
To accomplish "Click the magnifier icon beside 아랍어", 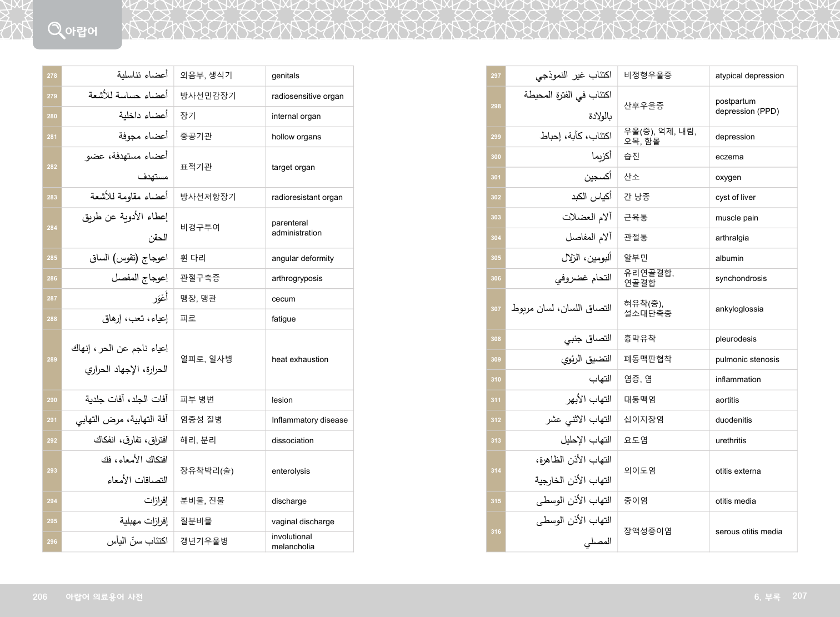I will point(56,29).
